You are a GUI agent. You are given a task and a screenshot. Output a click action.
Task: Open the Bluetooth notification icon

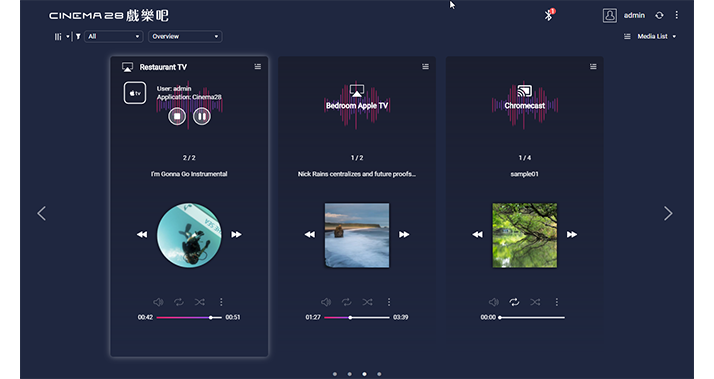pyautogui.click(x=550, y=15)
